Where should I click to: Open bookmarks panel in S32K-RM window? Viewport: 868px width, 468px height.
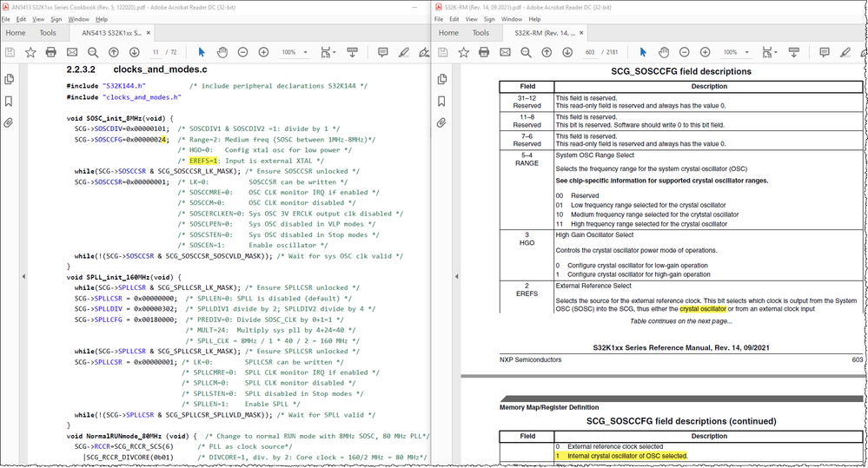pyautogui.click(x=441, y=102)
